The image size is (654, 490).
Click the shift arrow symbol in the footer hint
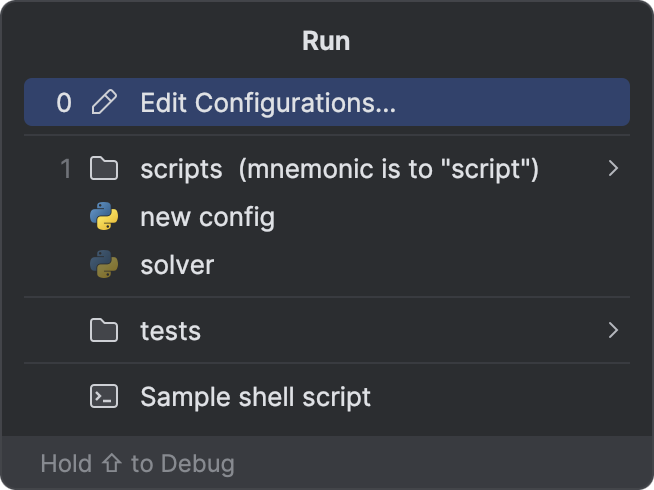click(111, 464)
